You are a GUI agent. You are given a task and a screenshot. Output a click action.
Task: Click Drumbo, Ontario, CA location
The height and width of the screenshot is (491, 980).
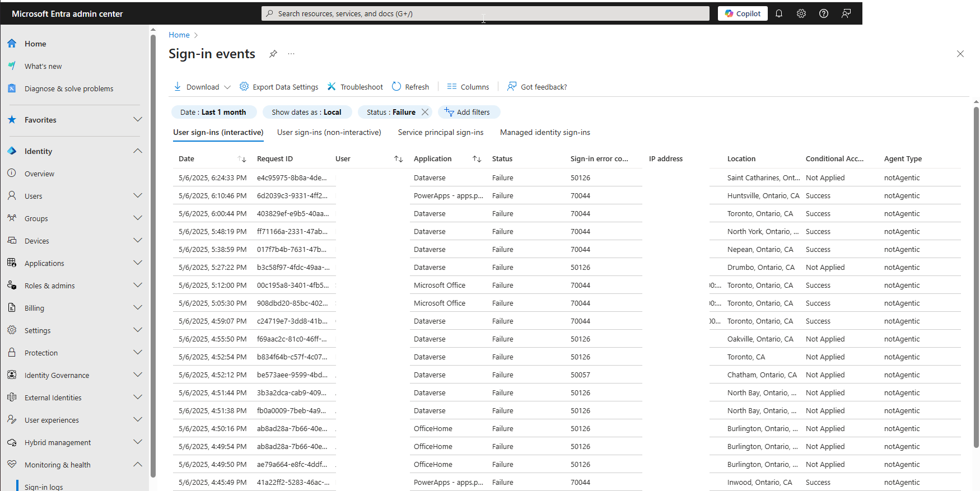761,267
